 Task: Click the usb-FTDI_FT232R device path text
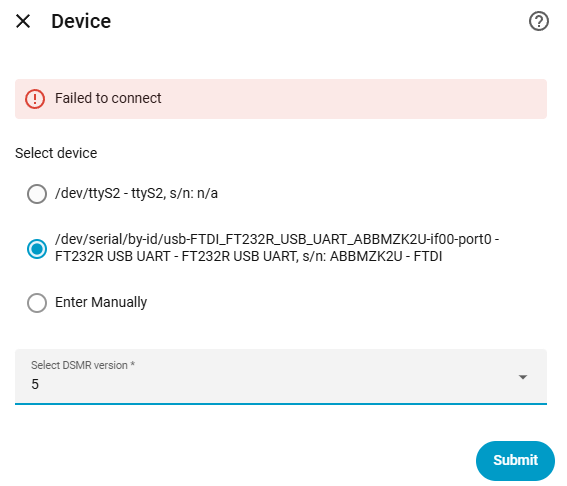click(x=277, y=239)
